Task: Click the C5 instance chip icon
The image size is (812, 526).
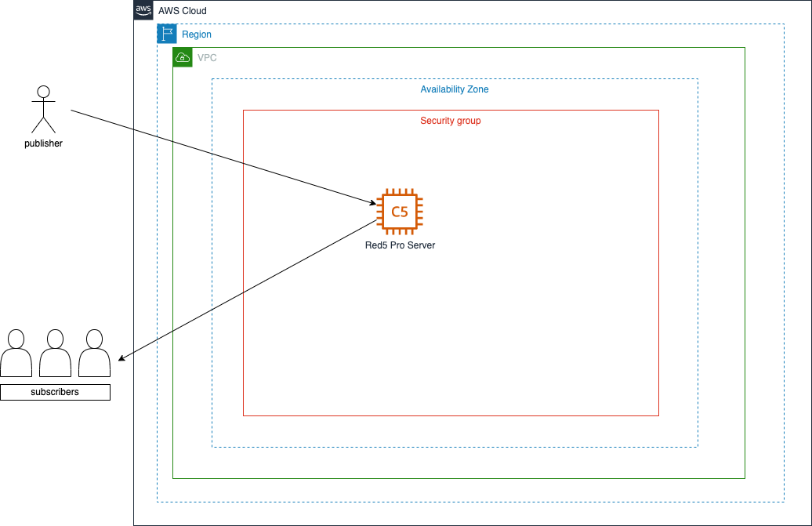Action: point(400,211)
